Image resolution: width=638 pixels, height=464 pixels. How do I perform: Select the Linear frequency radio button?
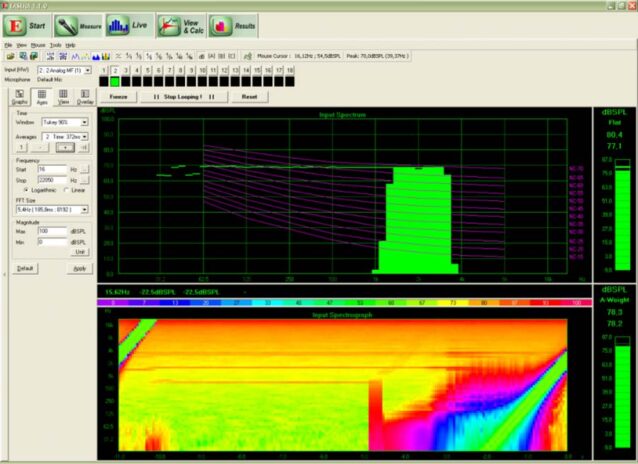66,190
